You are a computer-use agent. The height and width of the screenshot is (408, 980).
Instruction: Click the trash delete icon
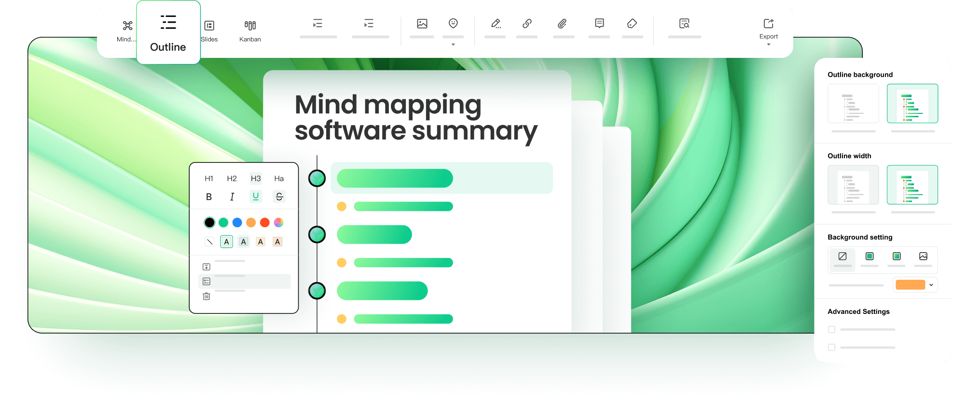tap(207, 296)
